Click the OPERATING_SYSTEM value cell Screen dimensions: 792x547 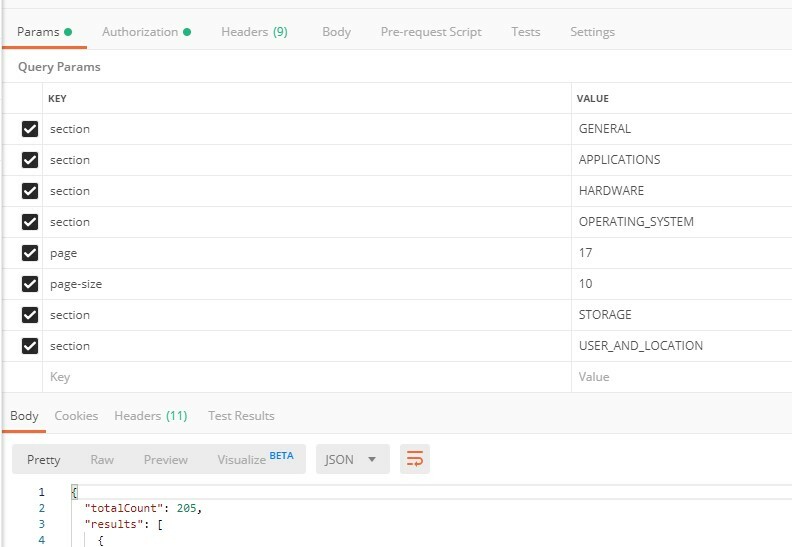click(681, 222)
